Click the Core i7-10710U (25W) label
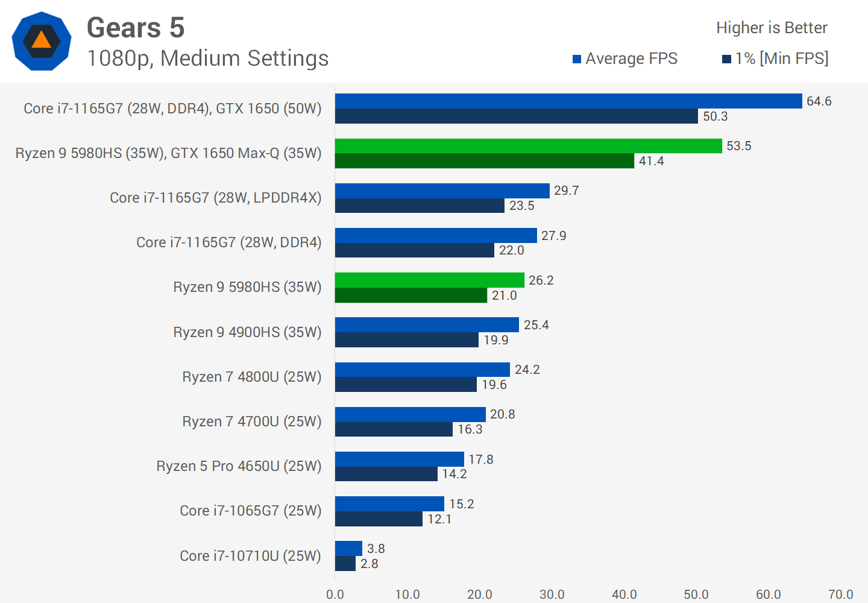This screenshot has width=868, height=603. pos(251,556)
